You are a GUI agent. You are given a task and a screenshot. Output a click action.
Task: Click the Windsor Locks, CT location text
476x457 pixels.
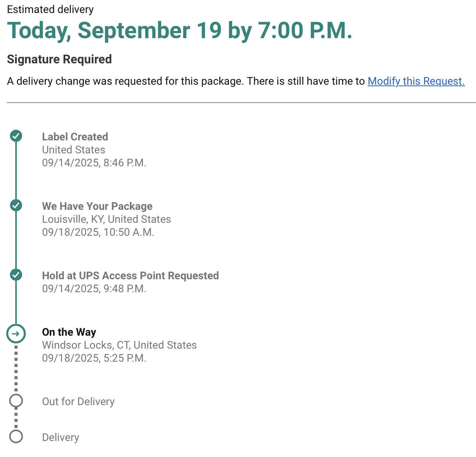coord(119,345)
